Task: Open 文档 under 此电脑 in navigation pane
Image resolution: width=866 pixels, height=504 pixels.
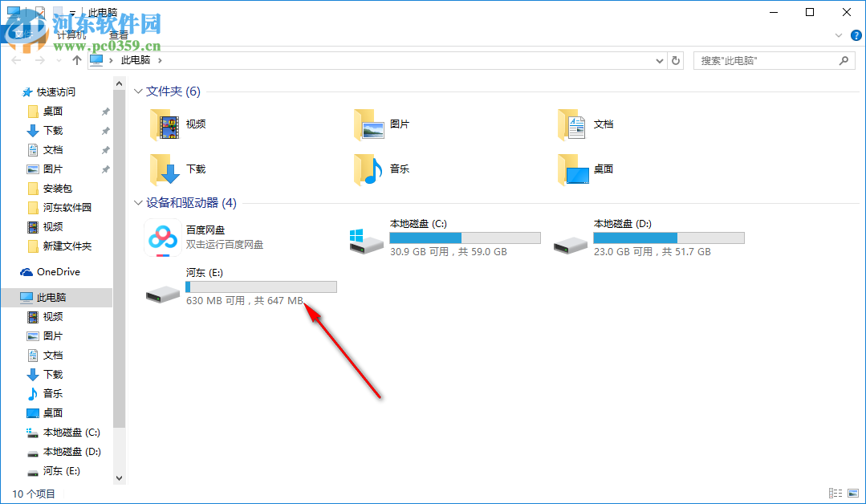Action: [52, 355]
